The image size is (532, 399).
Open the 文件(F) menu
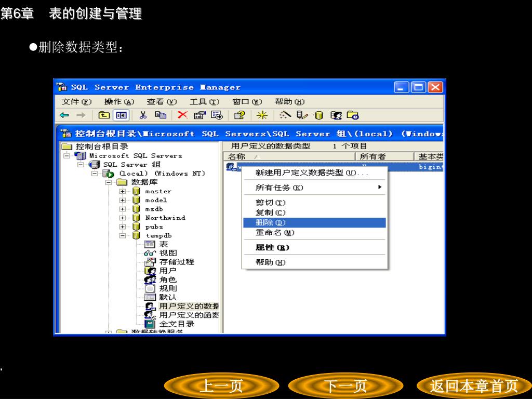pyautogui.click(x=77, y=101)
